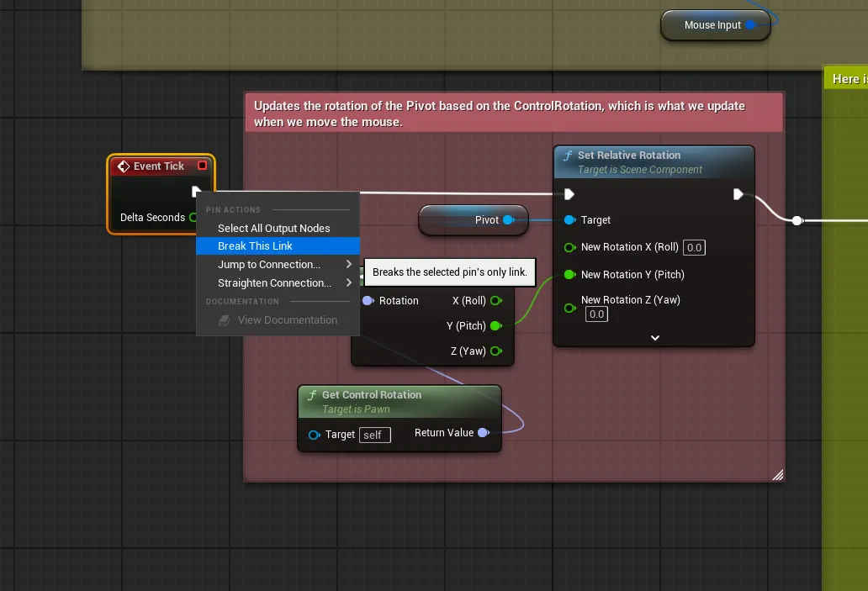This screenshot has height=591, width=868.
Task: Select the Pivot variable node
Action: 474,220
